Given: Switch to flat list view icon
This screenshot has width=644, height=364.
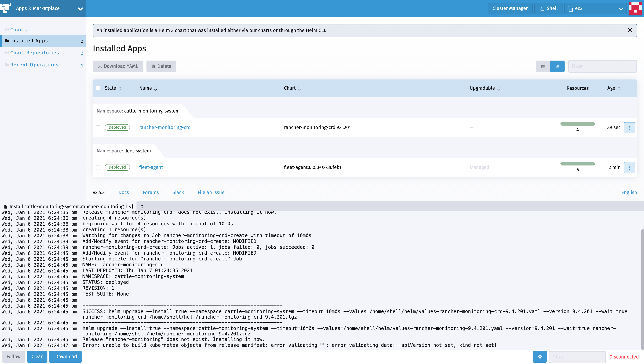Looking at the screenshot, I should coord(543,66).
